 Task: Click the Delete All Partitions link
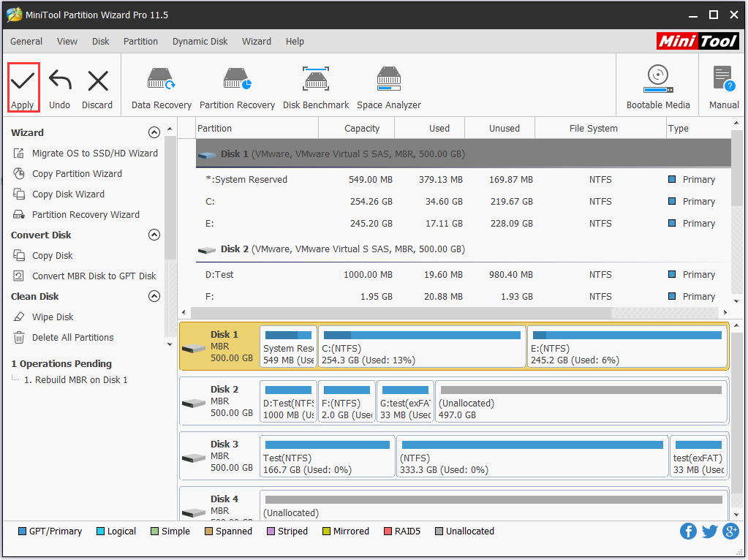tap(73, 337)
